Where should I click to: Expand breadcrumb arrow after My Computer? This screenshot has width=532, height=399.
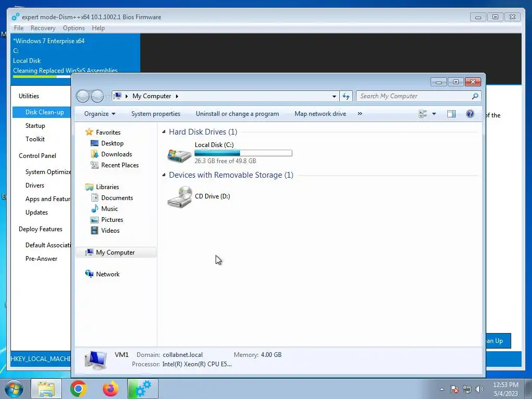tap(177, 96)
